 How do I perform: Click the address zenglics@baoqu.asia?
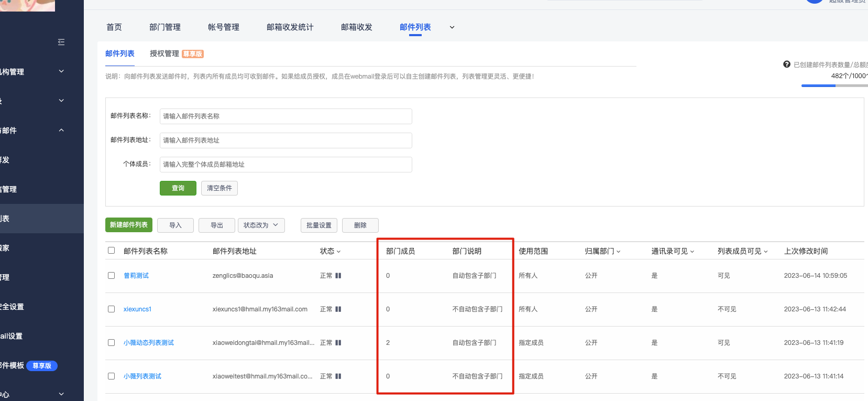[243, 276]
